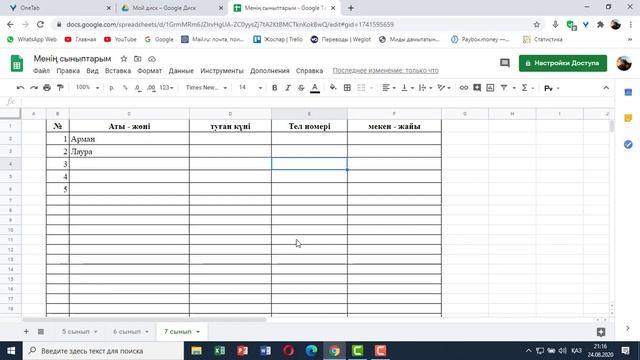Format as currency with rouble button

(111, 88)
